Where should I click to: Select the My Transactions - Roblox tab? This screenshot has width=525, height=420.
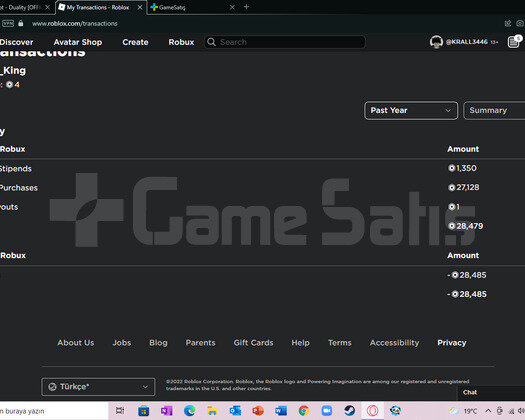click(101, 7)
